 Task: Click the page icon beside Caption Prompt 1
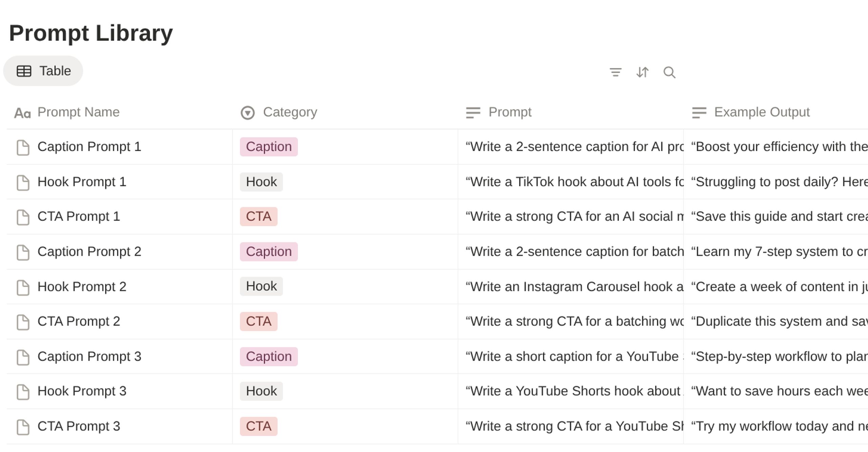pos(23,147)
